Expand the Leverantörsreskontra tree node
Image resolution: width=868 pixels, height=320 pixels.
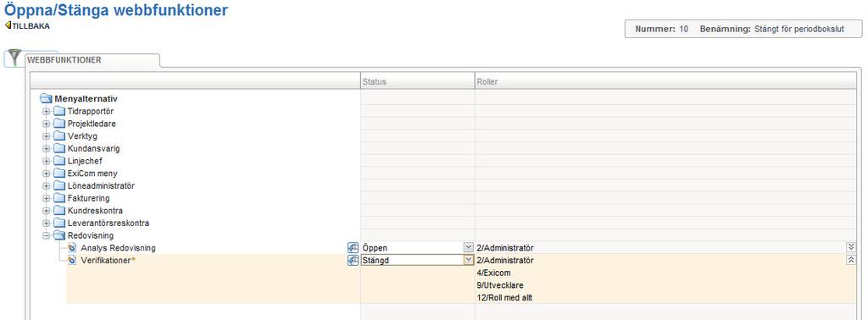(x=47, y=223)
